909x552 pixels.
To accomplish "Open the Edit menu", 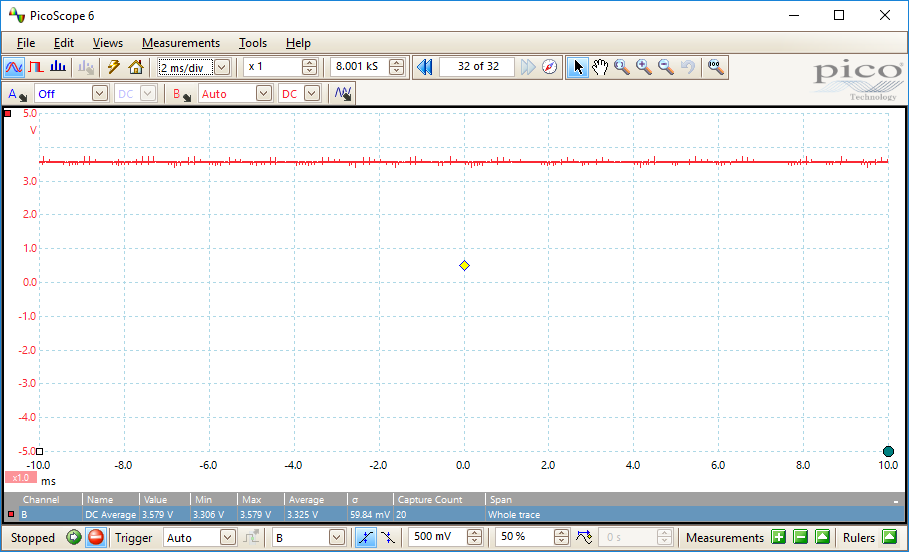I will click(x=64, y=43).
